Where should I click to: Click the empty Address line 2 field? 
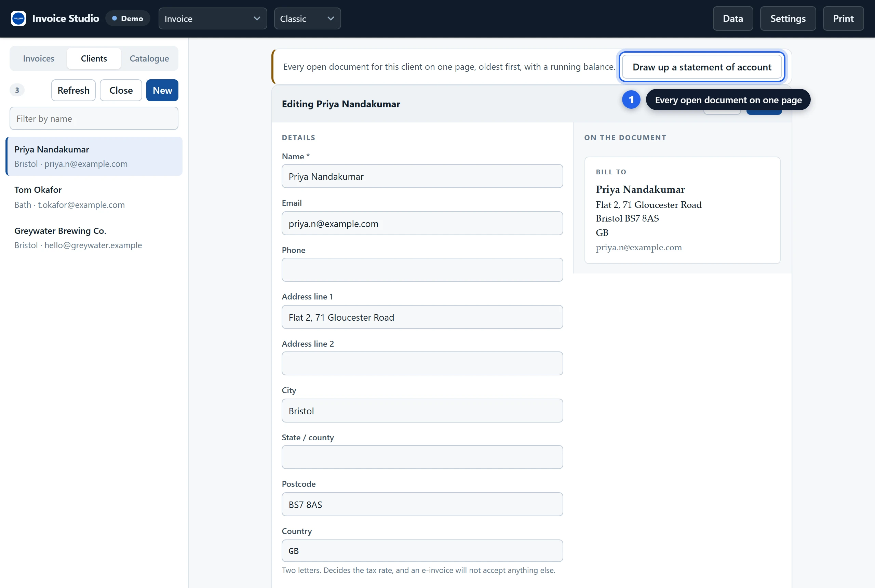(x=422, y=363)
